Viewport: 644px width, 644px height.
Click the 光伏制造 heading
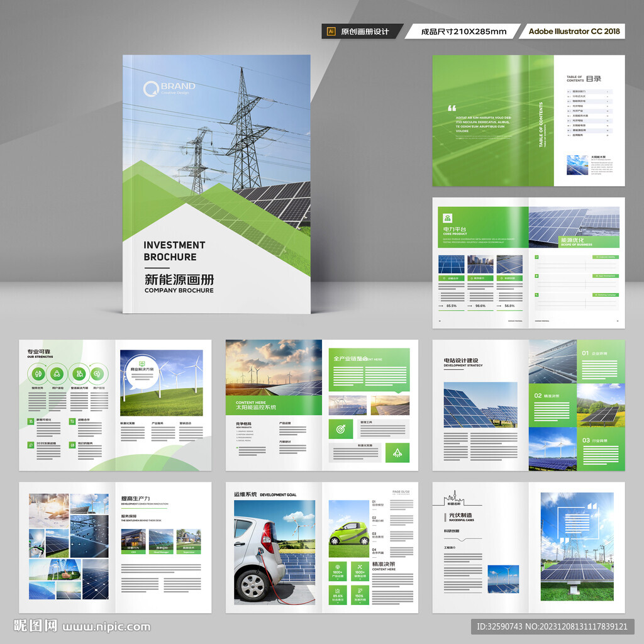(x=460, y=515)
